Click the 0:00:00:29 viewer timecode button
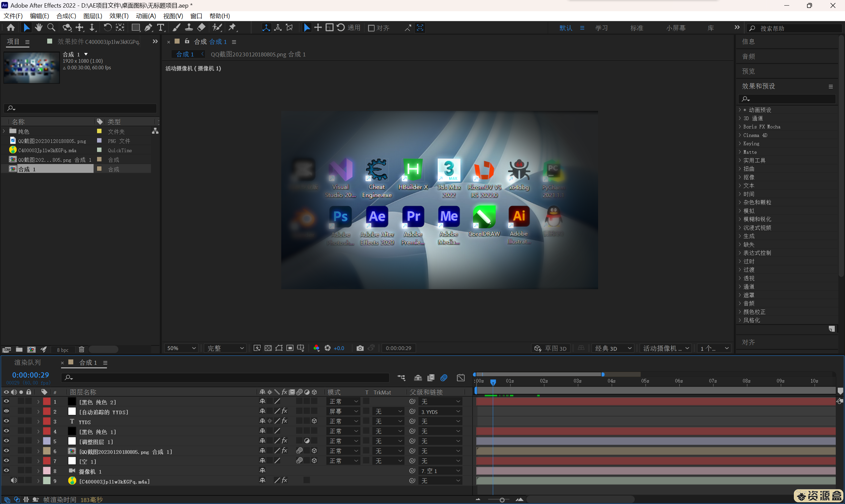Screen dimensions: 845x504 click(398, 349)
